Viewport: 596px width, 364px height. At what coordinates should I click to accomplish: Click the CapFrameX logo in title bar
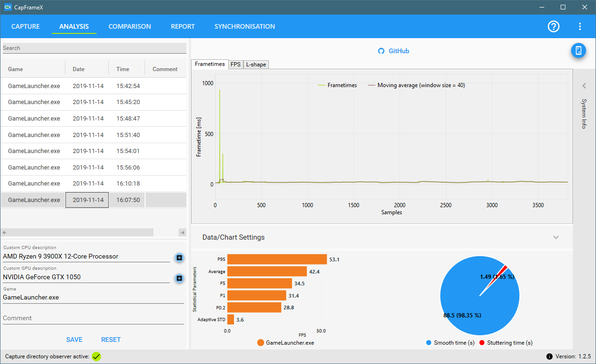8,7
